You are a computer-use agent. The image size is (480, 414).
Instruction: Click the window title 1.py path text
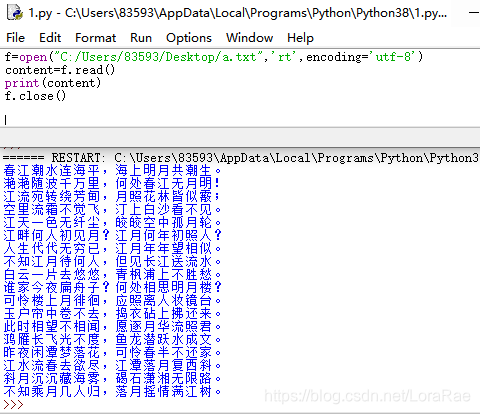[237, 13]
